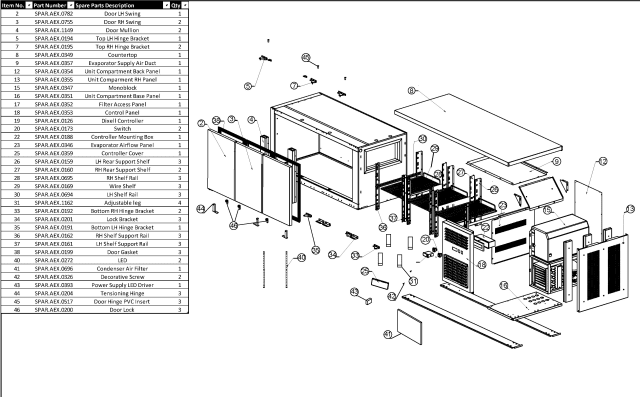The width and height of the screenshot is (640, 397).
Task: Click callout bubble 41 beside air filter
Action: click(388, 335)
